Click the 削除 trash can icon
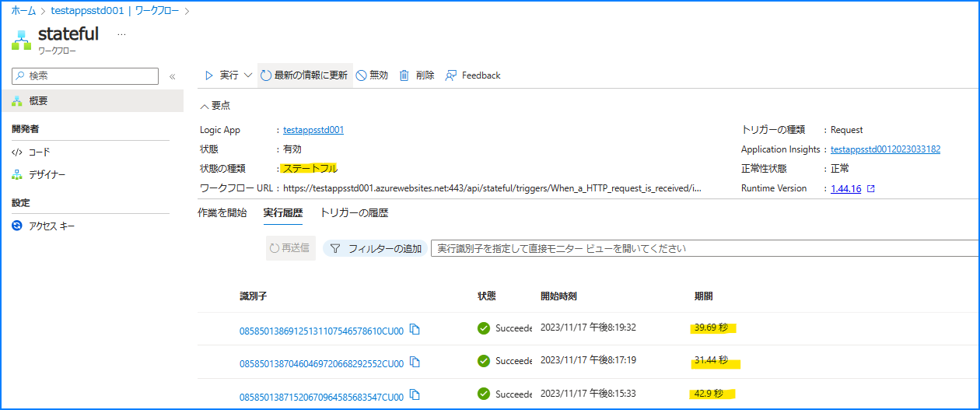 (x=404, y=75)
